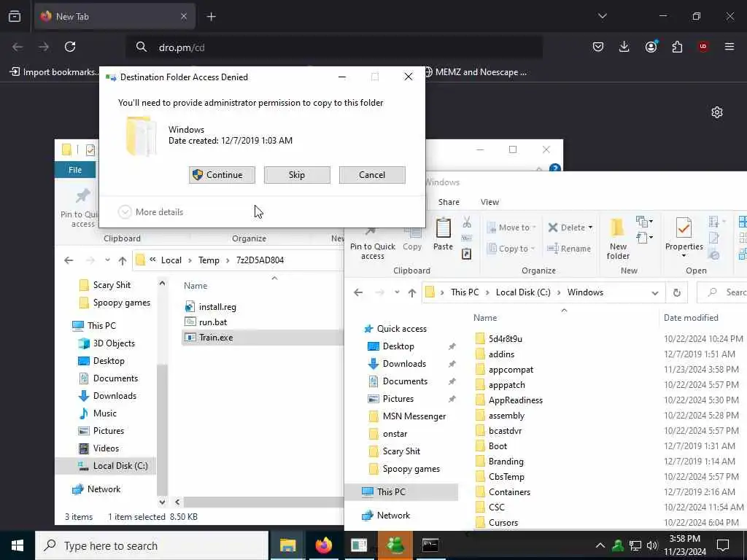Image resolution: width=747 pixels, height=560 pixels.
Task: Click Local Disk (C:) breadcrumb
Action: [523, 292]
